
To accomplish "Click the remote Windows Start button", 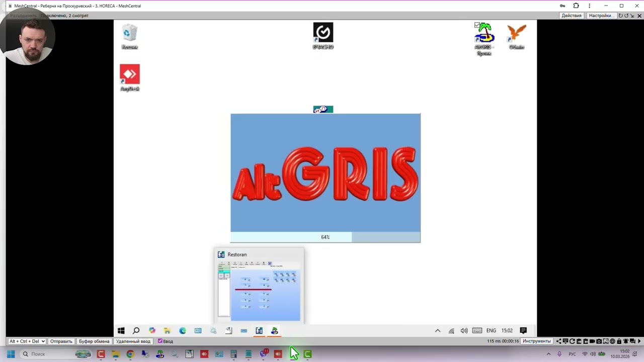I will click(121, 330).
